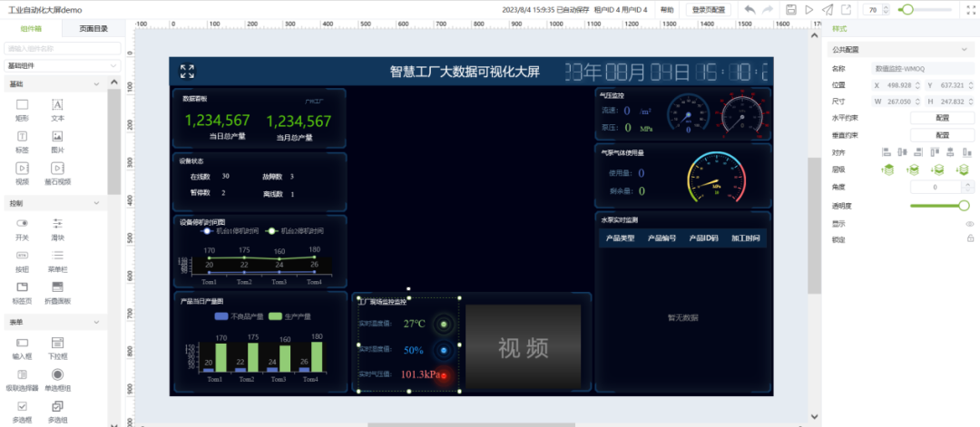Save the project with floppy icon

790,9
